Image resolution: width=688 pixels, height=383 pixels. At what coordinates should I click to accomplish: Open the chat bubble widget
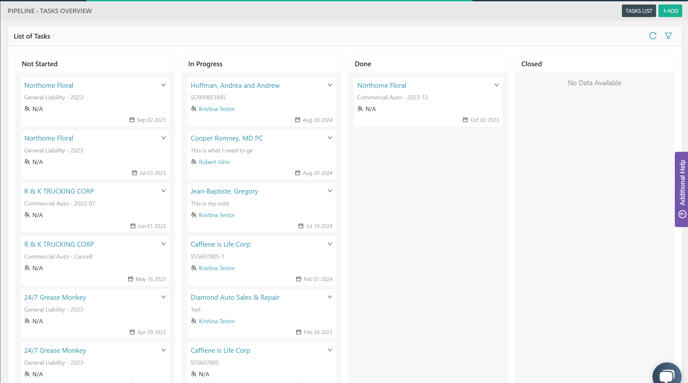666,374
